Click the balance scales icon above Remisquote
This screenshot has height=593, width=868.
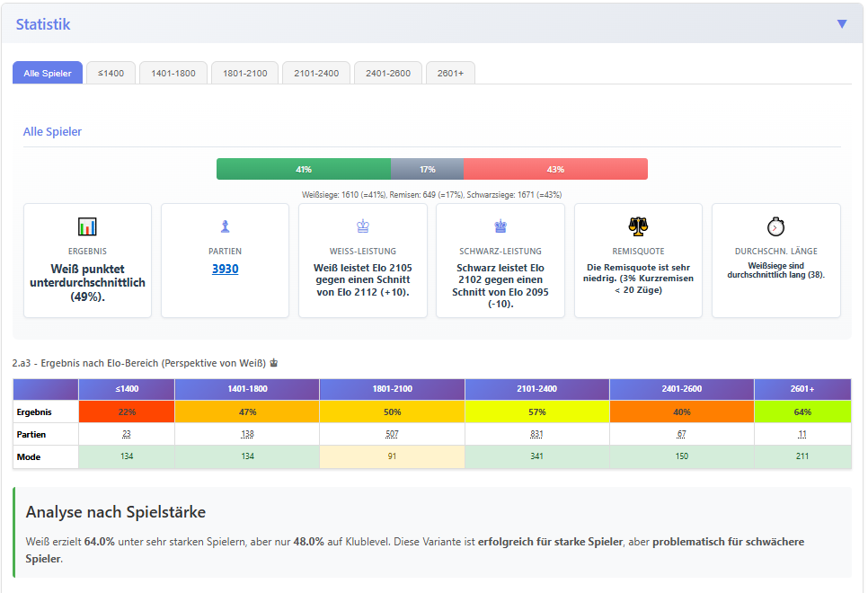click(638, 226)
